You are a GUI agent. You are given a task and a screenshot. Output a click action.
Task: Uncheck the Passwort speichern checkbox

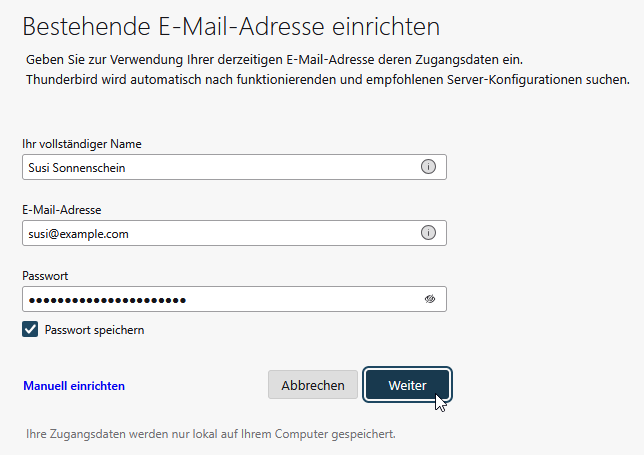tap(30, 329)
